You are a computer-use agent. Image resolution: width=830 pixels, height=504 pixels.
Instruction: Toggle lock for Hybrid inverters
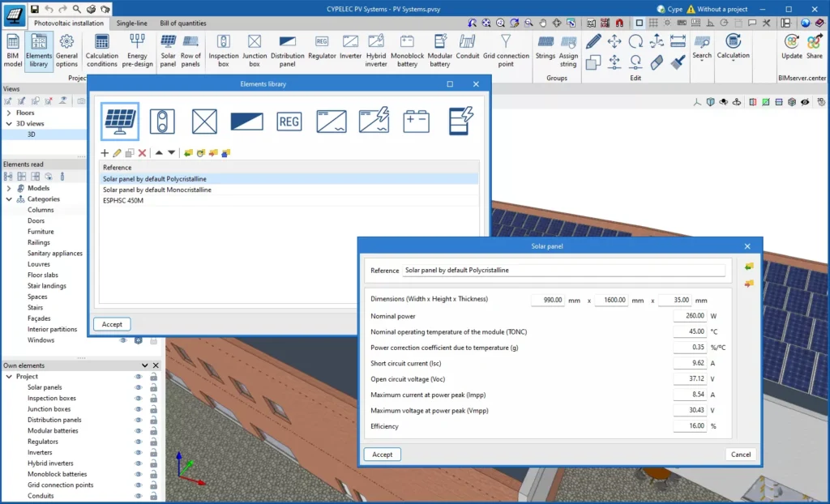153,463
